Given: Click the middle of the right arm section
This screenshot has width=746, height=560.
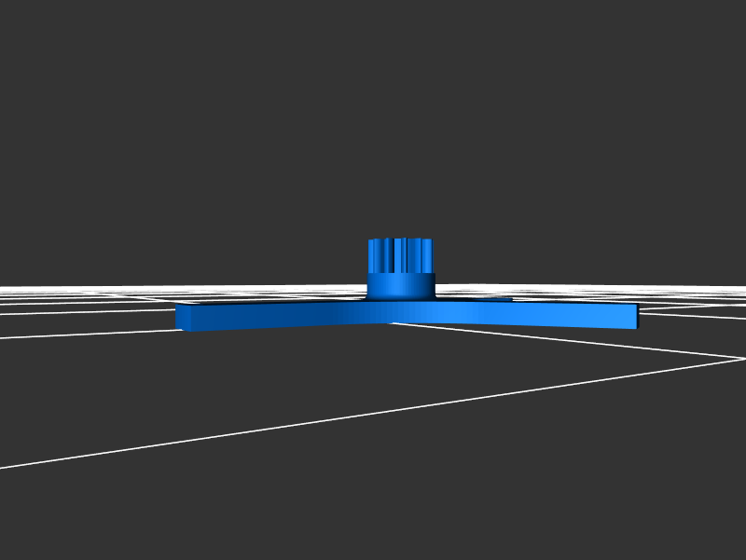Looking at the screenshot, I should pyautogui.click(x=522, y=313).
